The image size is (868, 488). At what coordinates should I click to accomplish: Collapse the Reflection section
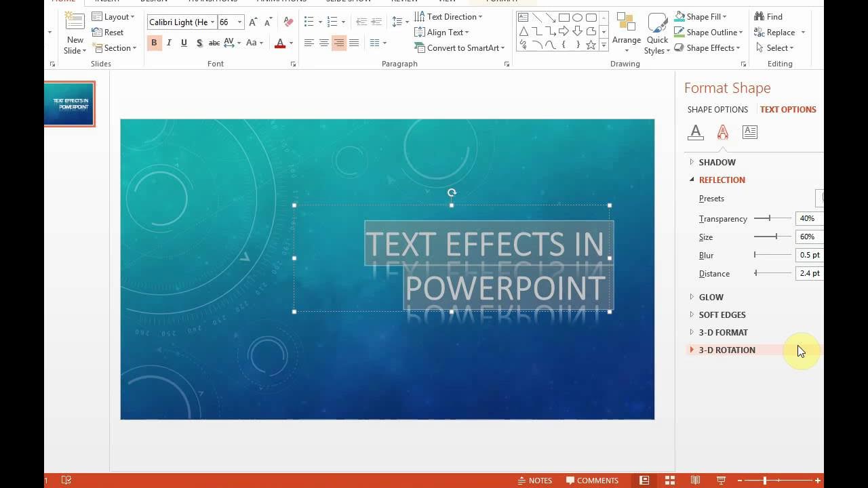(717, 180)
